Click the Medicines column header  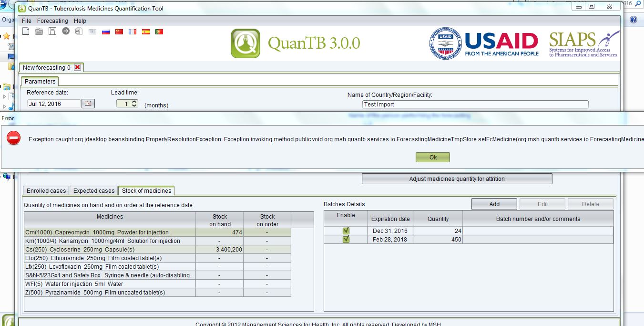110,220
